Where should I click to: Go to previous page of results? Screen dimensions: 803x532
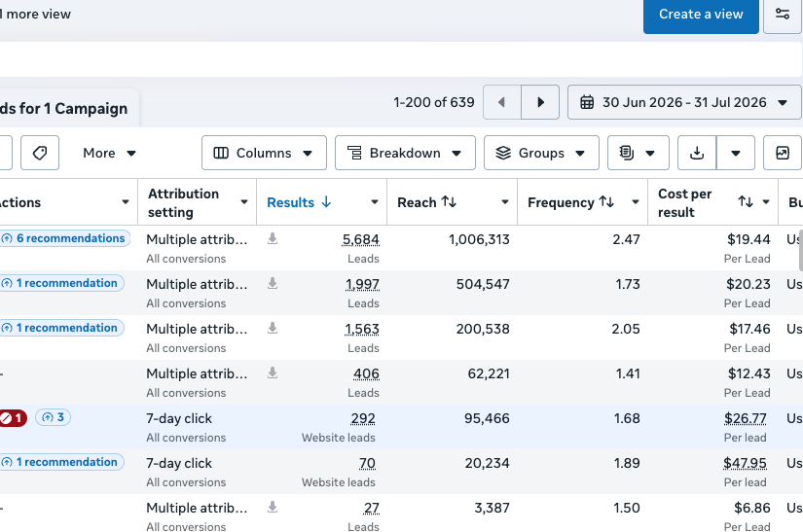click(502, 102)
